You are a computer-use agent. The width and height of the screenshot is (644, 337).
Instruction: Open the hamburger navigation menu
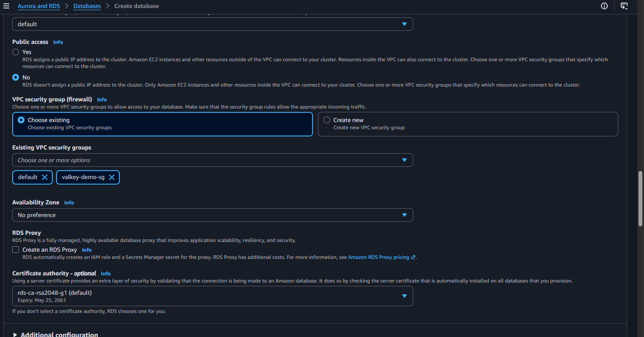click(x=6, y=6)
